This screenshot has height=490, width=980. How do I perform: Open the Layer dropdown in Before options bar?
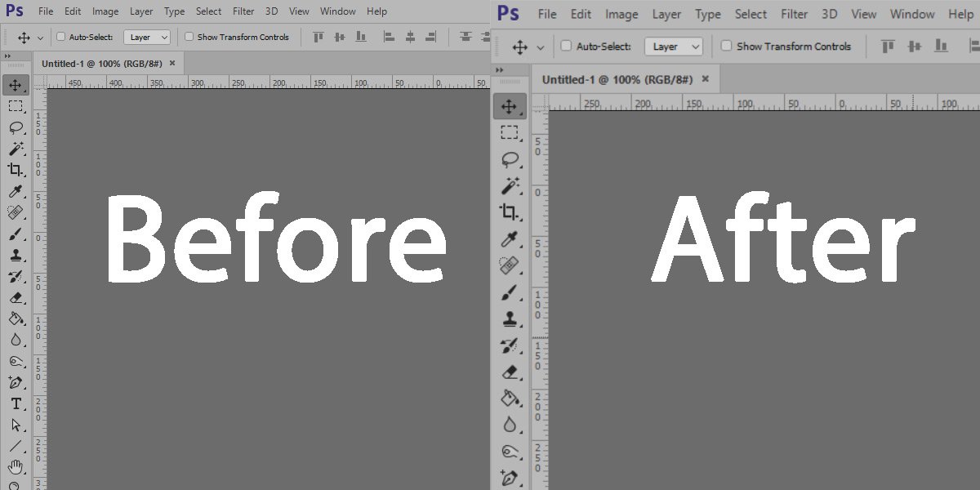tap(147, 37)
